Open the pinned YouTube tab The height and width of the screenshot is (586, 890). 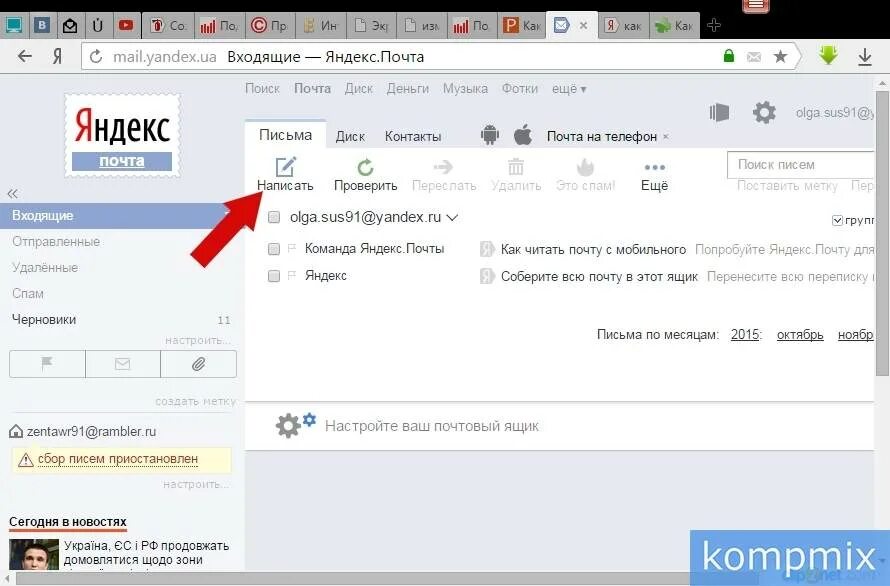click(125, 25)
